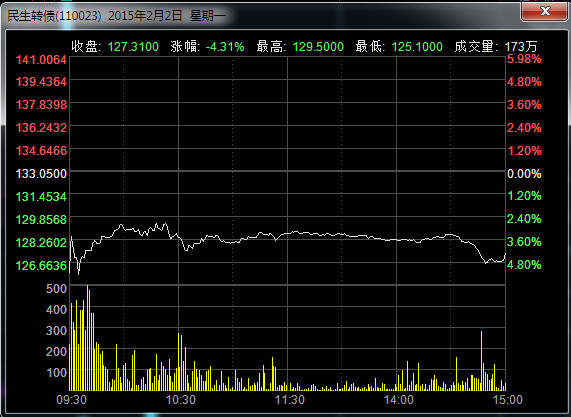Click the 收盘 value 127.3100
Image resolution: width=571 pixels, height=417 pixels.
pos(133,47)
